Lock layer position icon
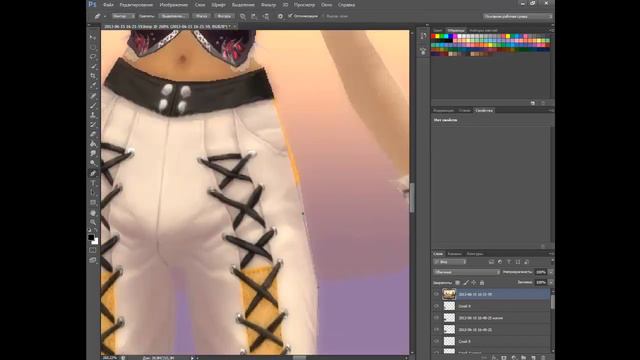 [x=474, y=282]
